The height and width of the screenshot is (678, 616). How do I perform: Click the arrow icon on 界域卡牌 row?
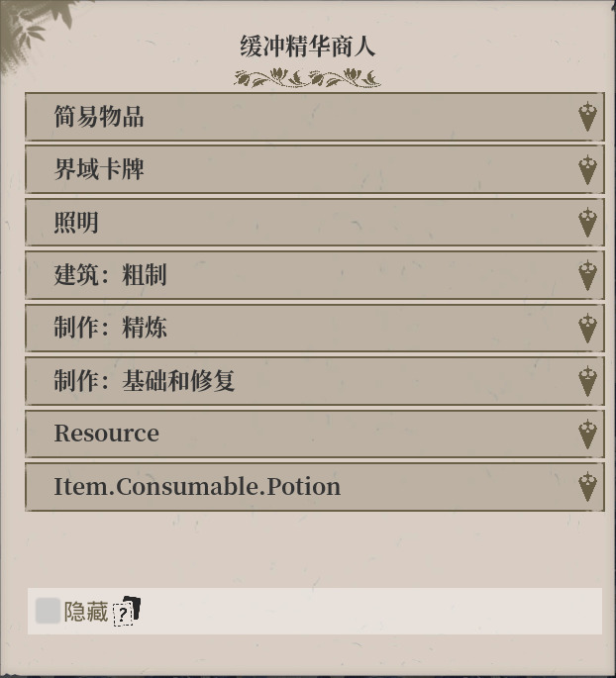point(587,169)
